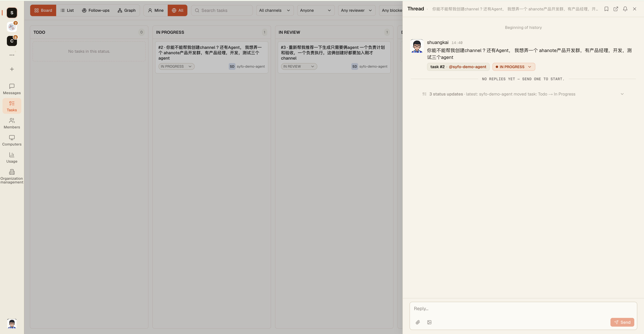Click the IN REVIEW column header
Viewport: 644px width, 334px height.
(x=289, y=32)
